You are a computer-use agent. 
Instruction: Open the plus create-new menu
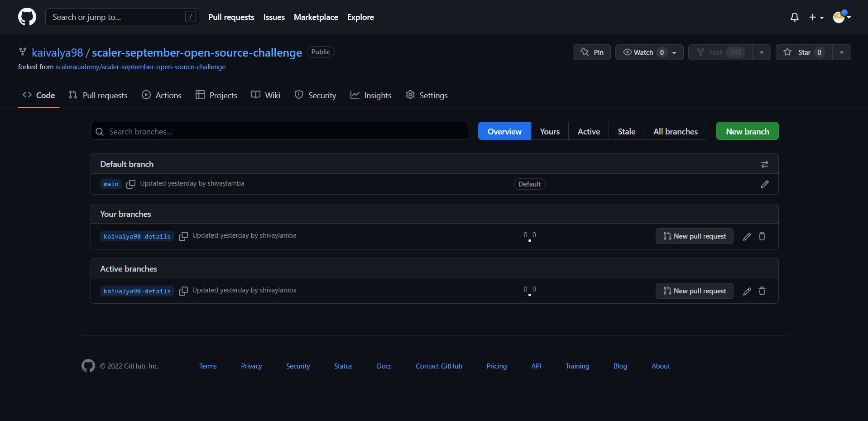tap(816, 17)
